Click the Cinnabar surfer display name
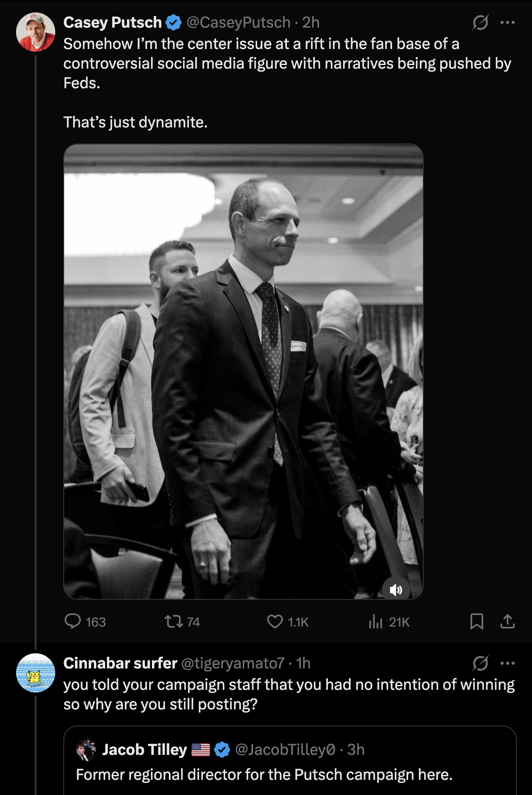Image resolution: width=532 pixels, height=795 pixels. [120, 663]
